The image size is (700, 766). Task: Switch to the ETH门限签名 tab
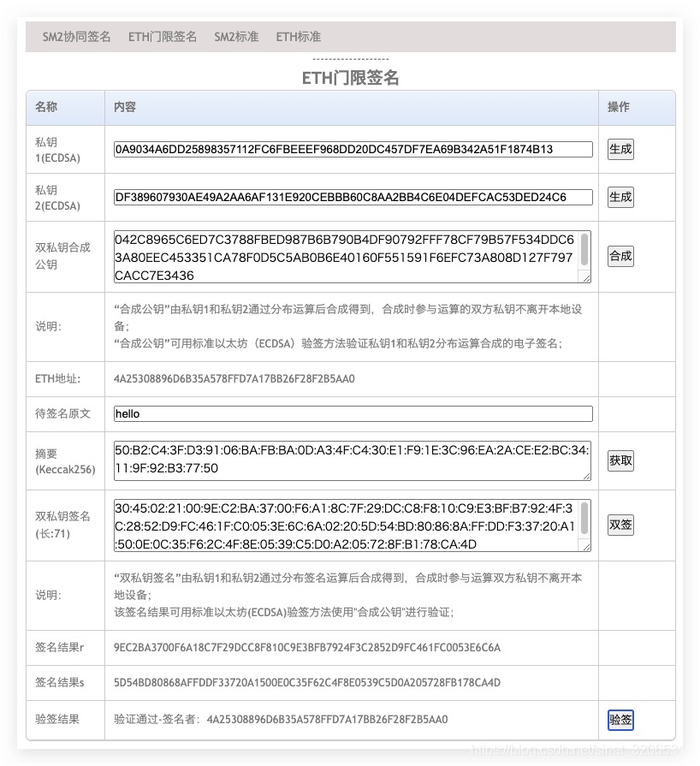point(163,37)
